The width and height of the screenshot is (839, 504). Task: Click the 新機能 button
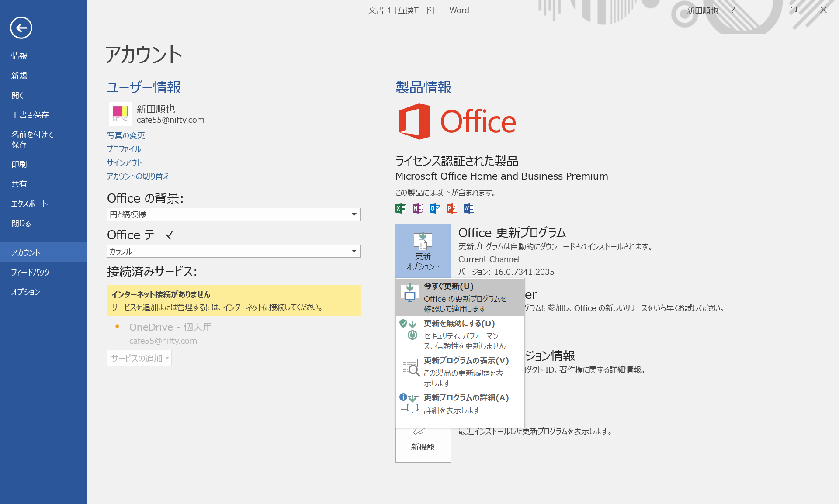[x=423, y=445]
